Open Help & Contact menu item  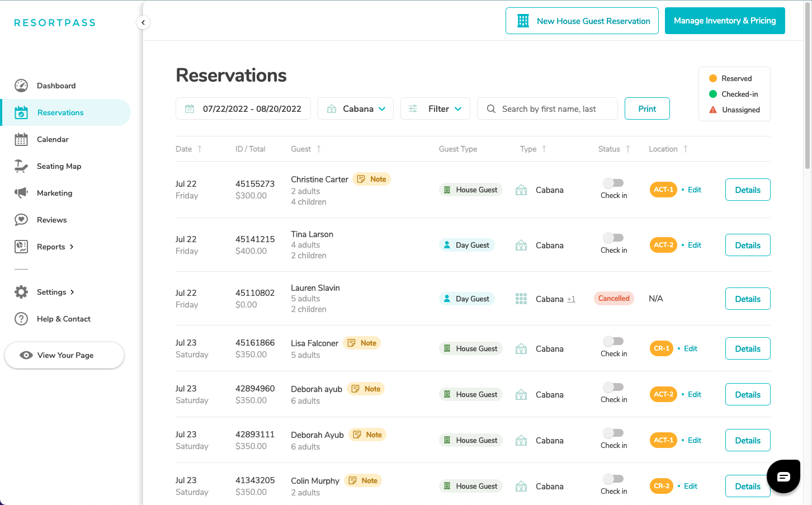[x=63, y=319]
